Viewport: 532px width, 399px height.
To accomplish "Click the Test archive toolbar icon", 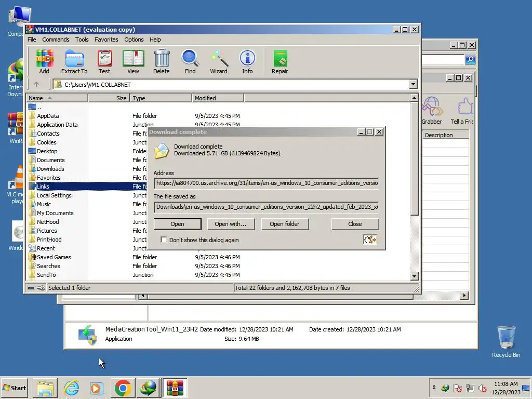I will pyautogui.click(x=104, y=62).
